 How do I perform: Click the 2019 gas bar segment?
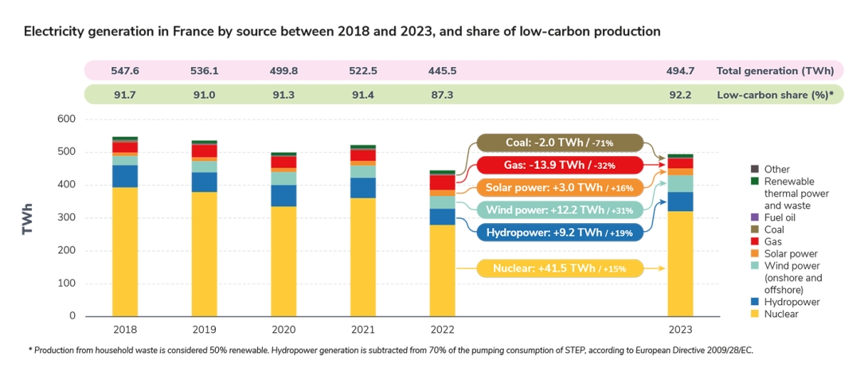(x=205, y=151)
